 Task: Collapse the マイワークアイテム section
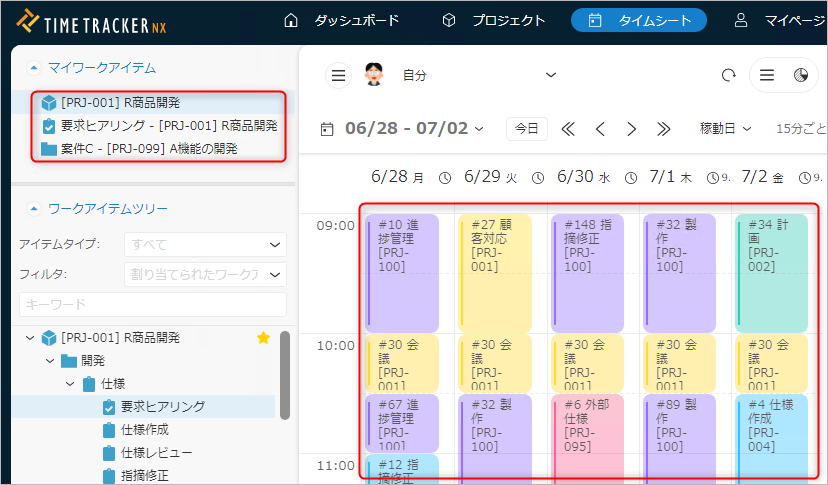pyautogui.click(x=34, y=68)
